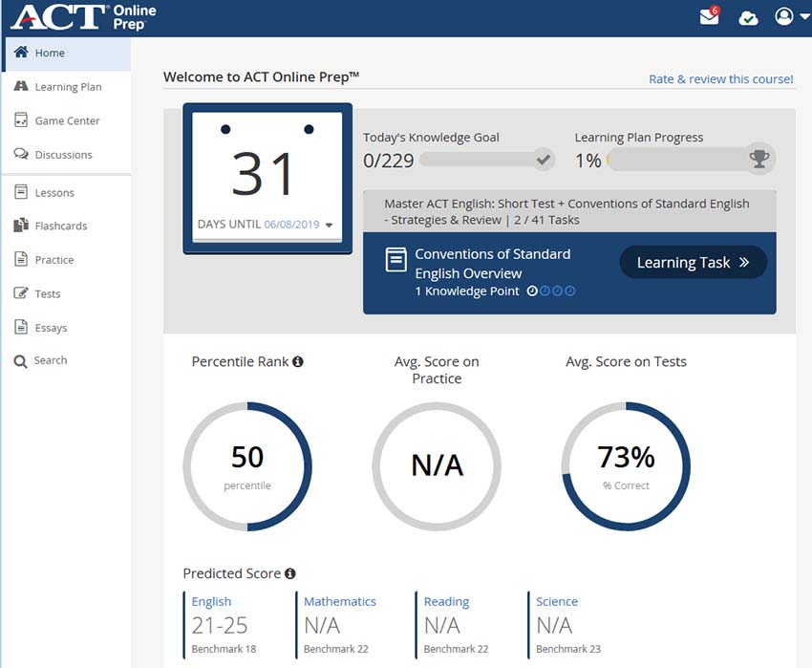Image resolution: width=812 pixels, height=668 pixels.
Task: Click the Learning Plan Progress trophy icon
Action: tap(759, 160)
